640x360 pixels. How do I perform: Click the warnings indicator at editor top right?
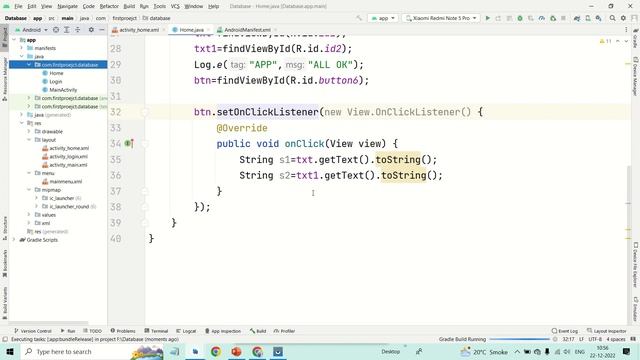pos(605,41)
